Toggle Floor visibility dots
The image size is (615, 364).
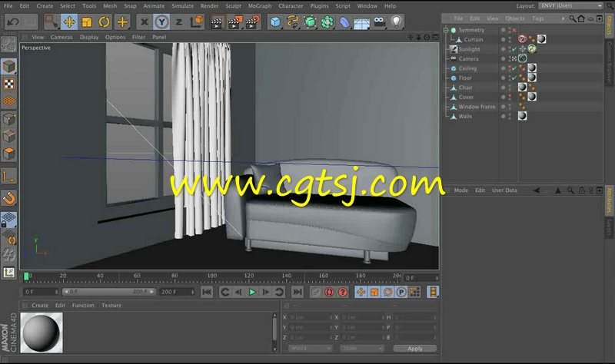pyautogui.click(x=510, y=78)
